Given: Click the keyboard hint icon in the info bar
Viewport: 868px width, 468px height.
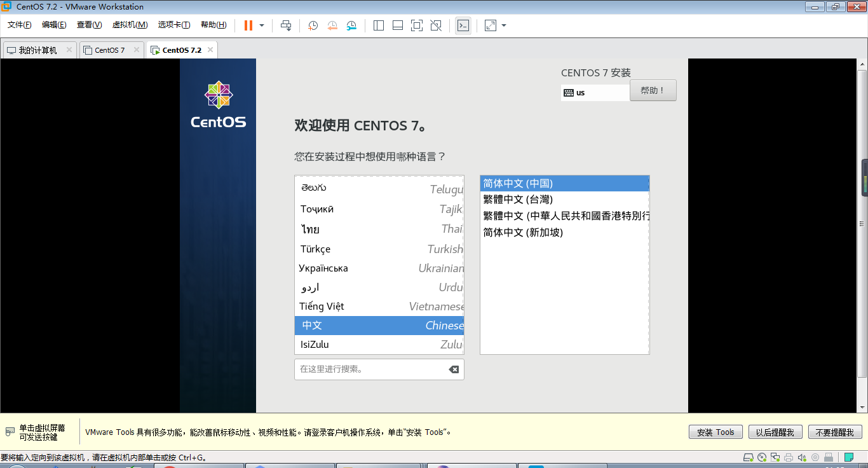Looking at the screenshot, I should 10,432.
